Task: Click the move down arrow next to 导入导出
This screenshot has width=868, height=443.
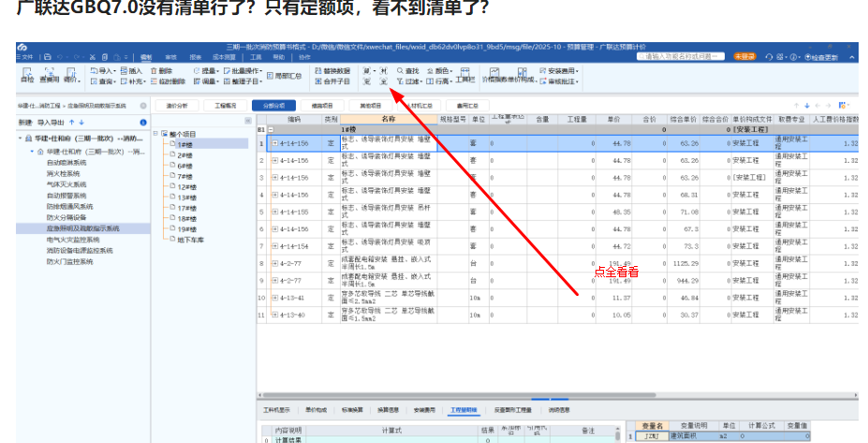Action: (x=81, y=123)
